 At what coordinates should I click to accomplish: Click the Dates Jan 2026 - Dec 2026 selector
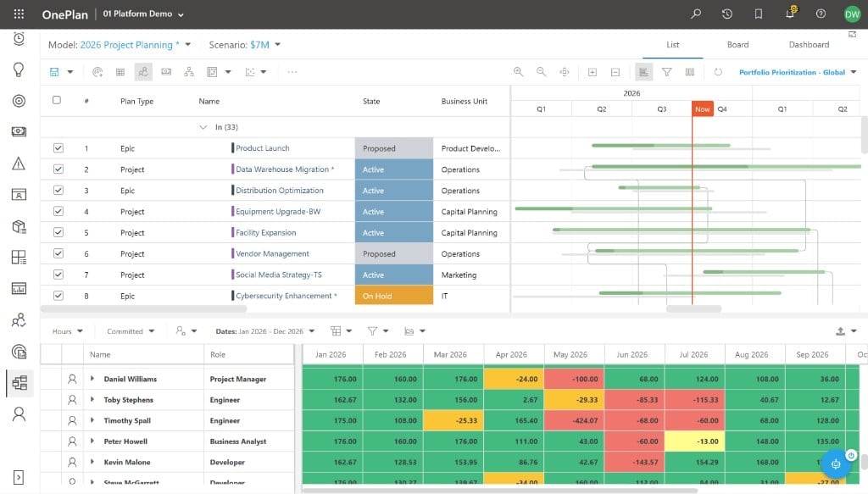pos(265,331)
